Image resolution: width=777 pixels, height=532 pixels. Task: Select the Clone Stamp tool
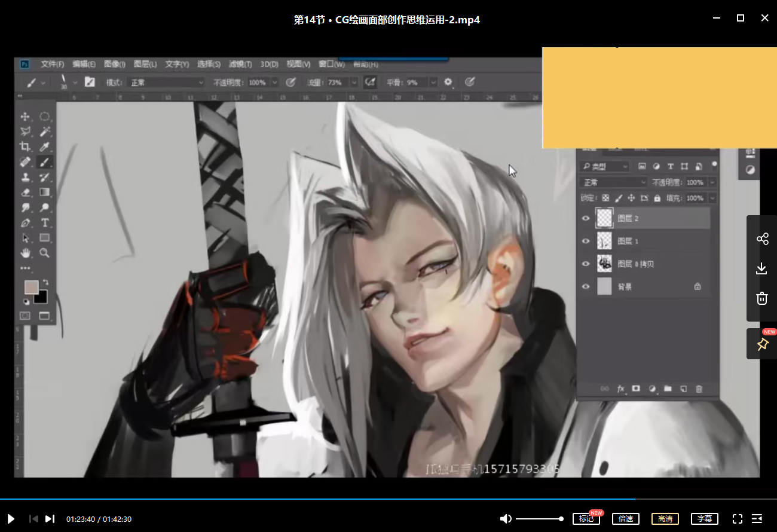point(25,177)
